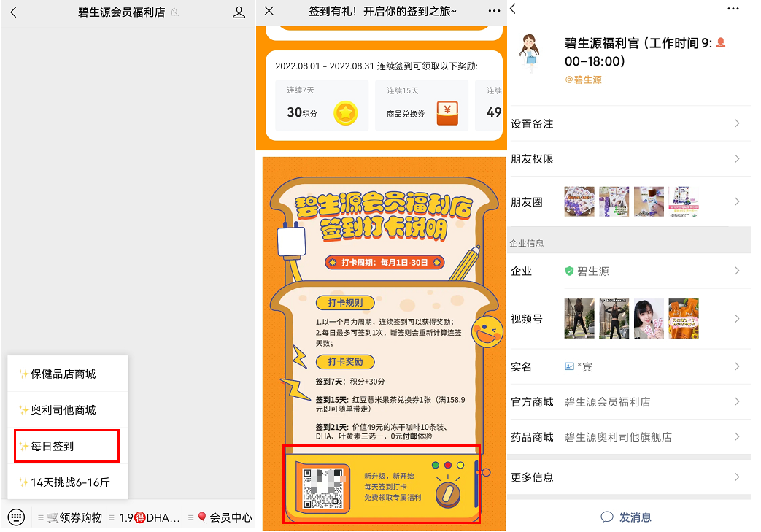Open the three-dot menu on sign-in page
Image resolution: width=761 pixels, height=532 pixels.
pyautogui.click(x=494, y=11)
